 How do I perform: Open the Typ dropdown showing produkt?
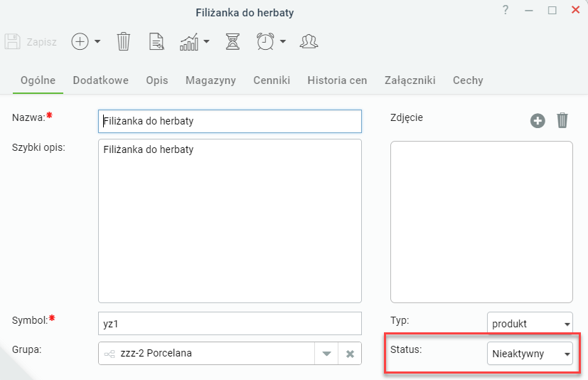click(530, 323)
